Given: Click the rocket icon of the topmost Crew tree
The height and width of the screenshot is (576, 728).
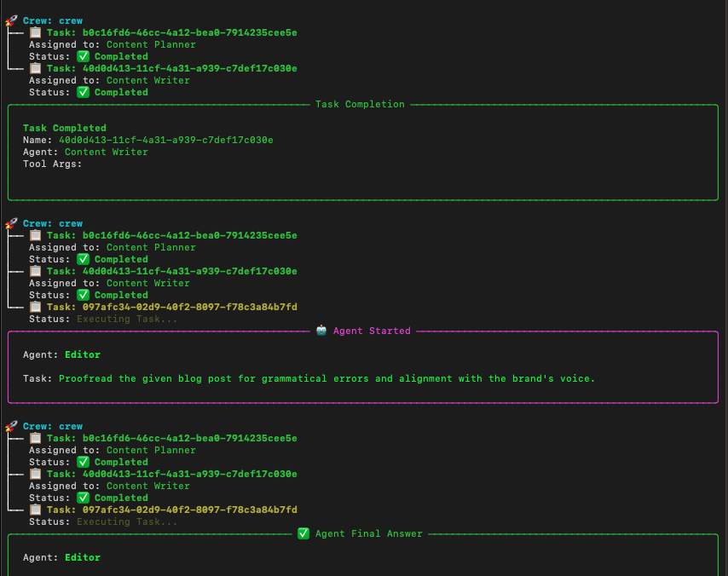Looking at the screenshot, I should coord(11,20).
